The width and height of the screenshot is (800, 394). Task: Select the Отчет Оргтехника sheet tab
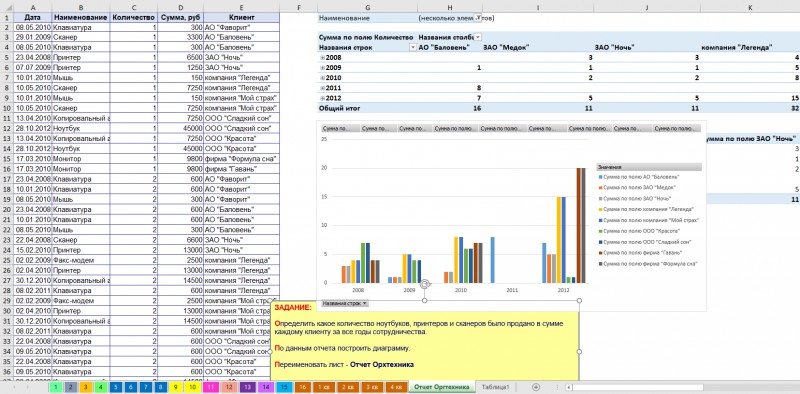pos(441,387)
